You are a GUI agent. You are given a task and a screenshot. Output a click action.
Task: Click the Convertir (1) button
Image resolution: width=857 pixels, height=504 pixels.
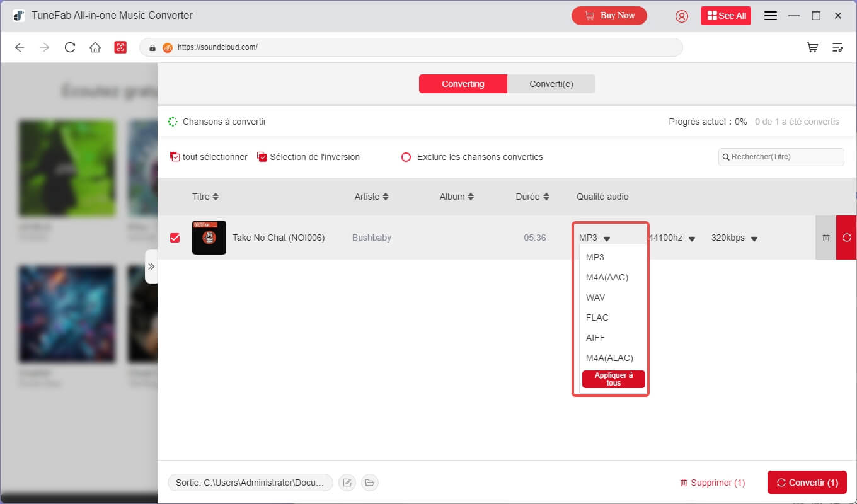tap(807, 483)
